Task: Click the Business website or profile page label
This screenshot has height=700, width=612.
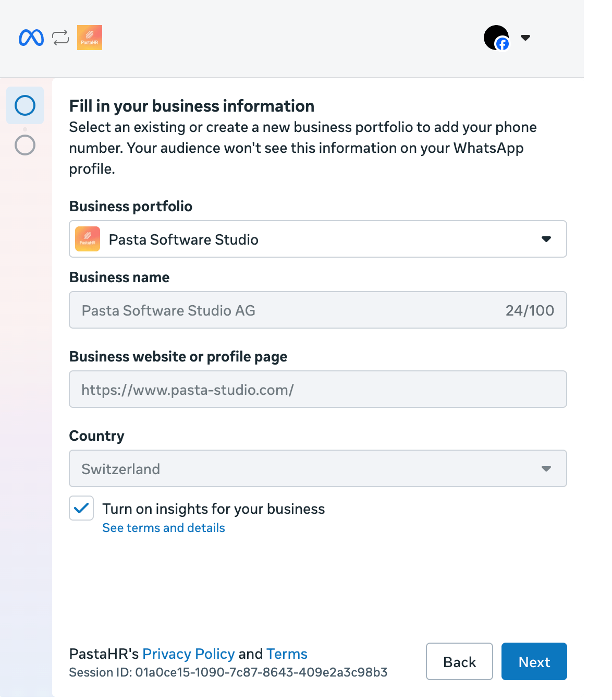Action: 178,357
